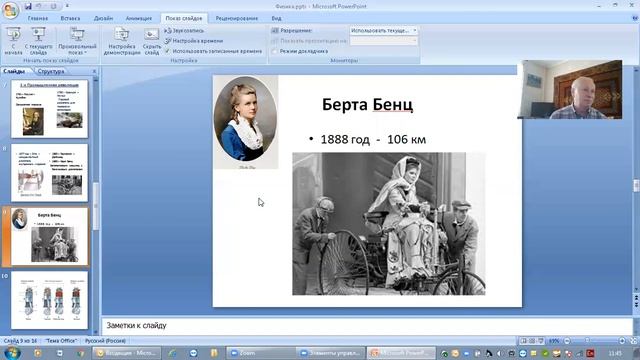Screen dimensions: 640x360
Task: Open the Анимация ribbon tab
Action: (x=139, y=18)
